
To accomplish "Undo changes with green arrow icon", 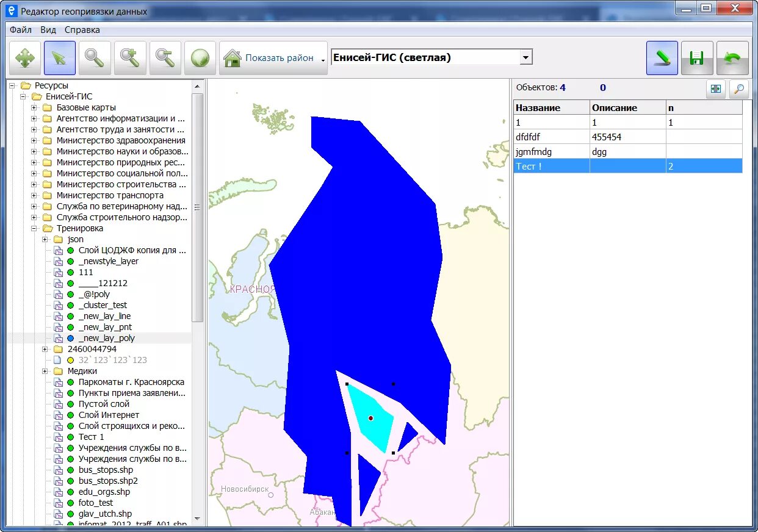I will [732, 58].
